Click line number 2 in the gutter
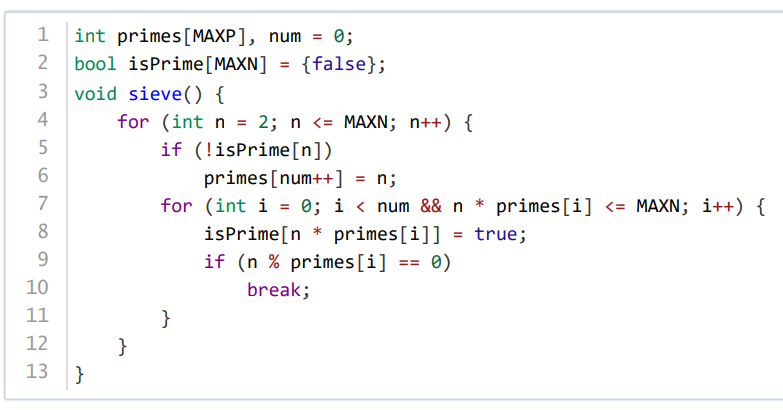783x410 pixels. tap(43, 62)
